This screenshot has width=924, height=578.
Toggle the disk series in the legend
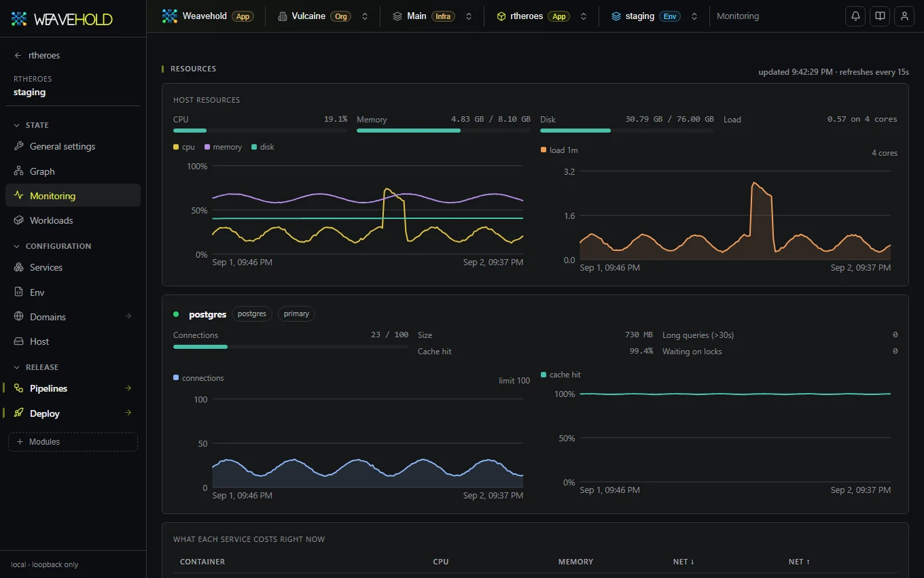[x=263, y=147]
